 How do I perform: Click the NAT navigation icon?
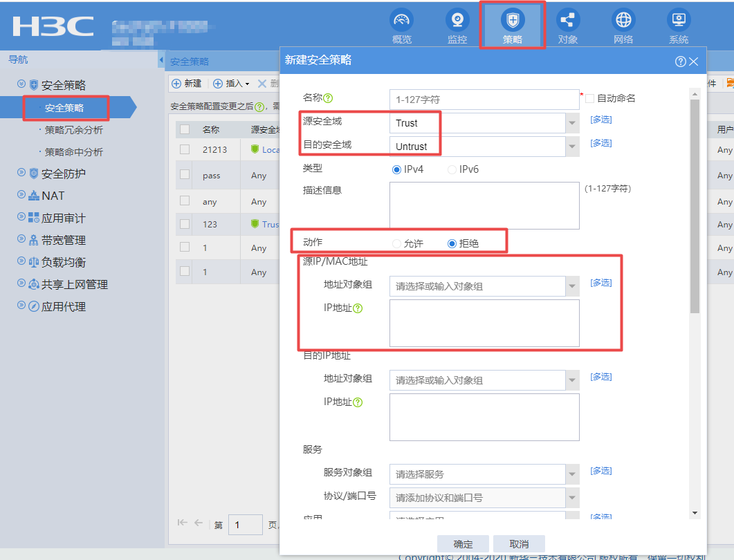(34, 196)
